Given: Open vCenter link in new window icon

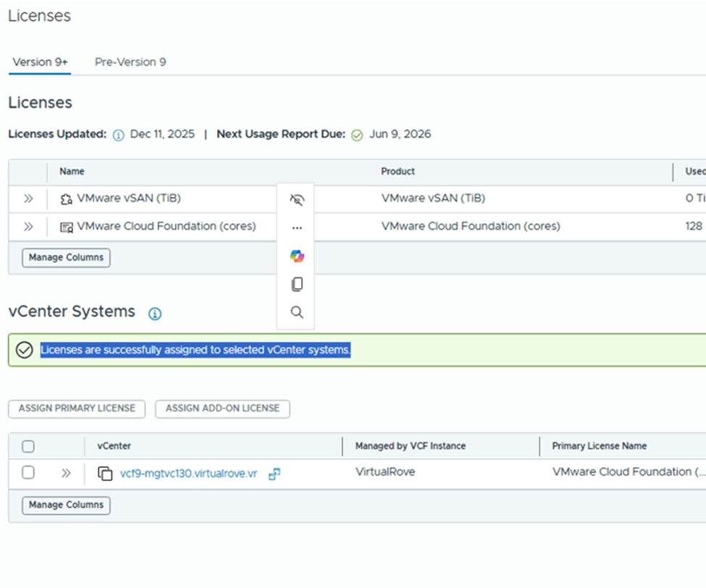Looking at the screenshot, I should [x=274, y=474].
